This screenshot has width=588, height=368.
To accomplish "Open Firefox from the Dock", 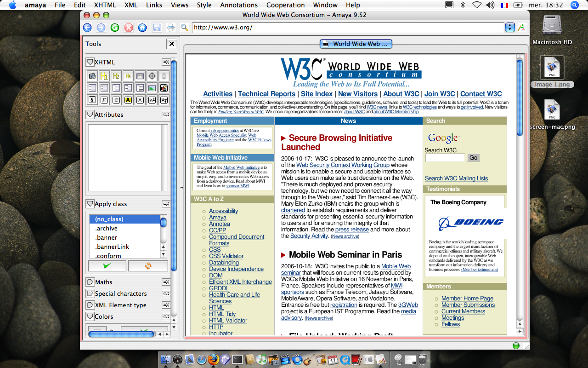I will [213, 359].
